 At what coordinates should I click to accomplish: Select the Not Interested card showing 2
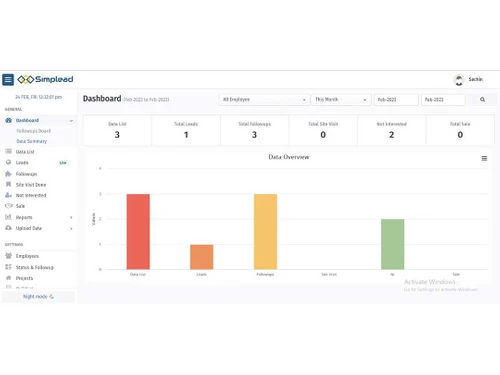tap(392, 130)
